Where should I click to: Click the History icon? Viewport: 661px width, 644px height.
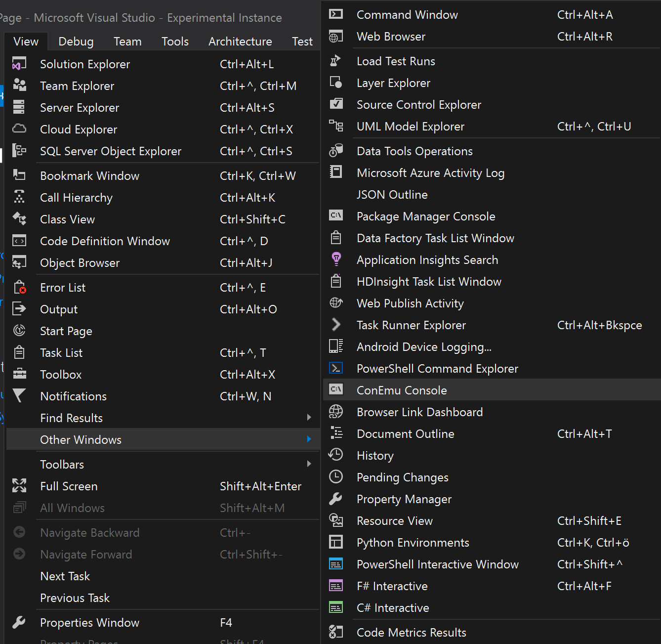click(336, 456)
